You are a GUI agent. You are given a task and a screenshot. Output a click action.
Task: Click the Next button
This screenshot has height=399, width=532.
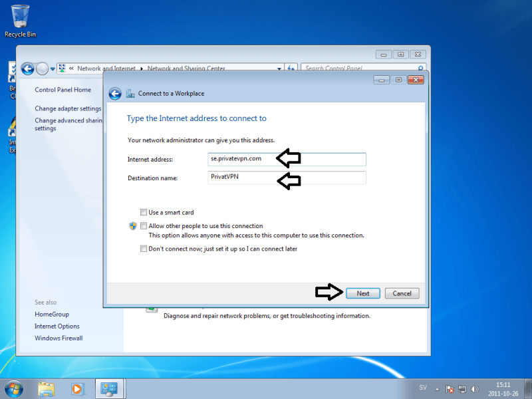point(362,293)
